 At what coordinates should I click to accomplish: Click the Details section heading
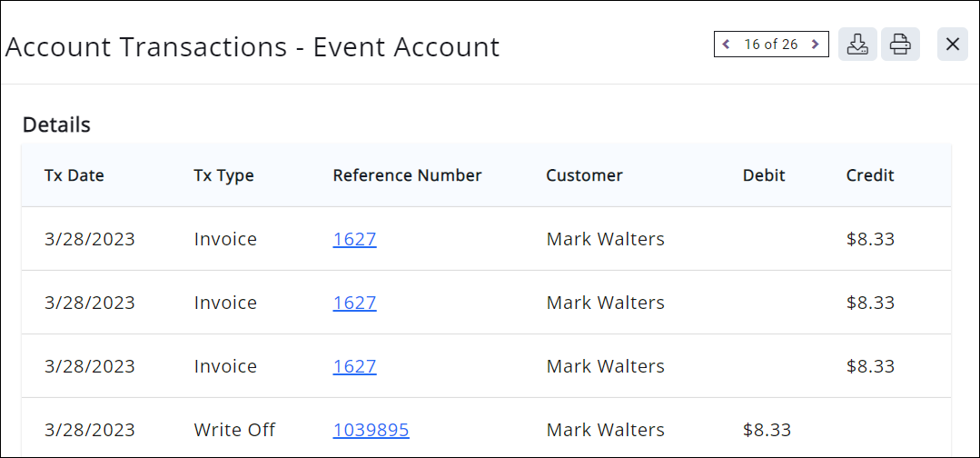click(x=56, y=124)
